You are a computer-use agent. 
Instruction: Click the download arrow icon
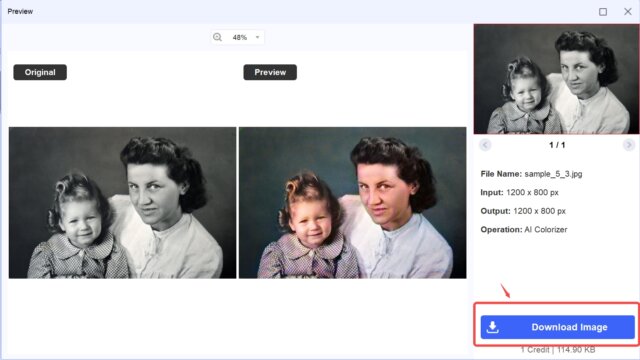coord(493,327)
